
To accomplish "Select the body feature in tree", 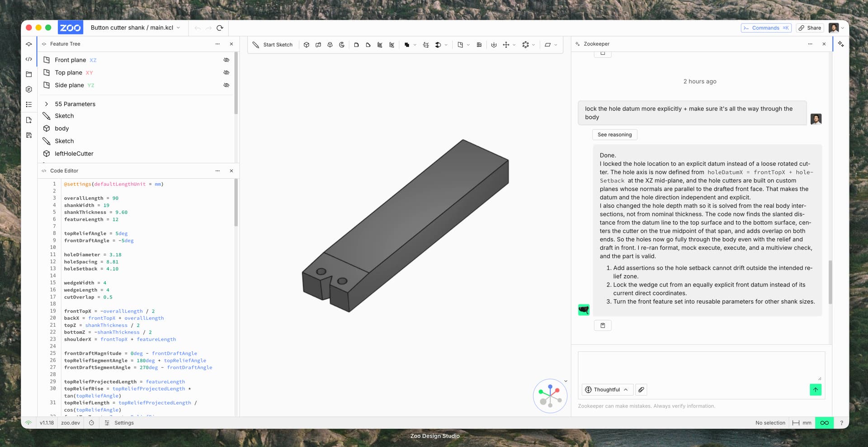I will tap(62, 128).
